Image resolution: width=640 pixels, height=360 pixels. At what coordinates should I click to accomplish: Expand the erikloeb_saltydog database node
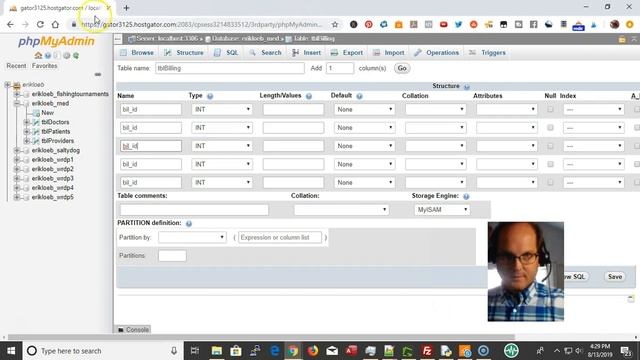(x=17, y=150)
